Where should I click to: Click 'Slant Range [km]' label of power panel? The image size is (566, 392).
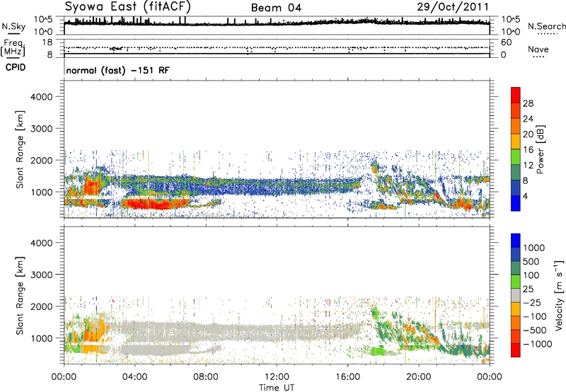pos(20,149)
